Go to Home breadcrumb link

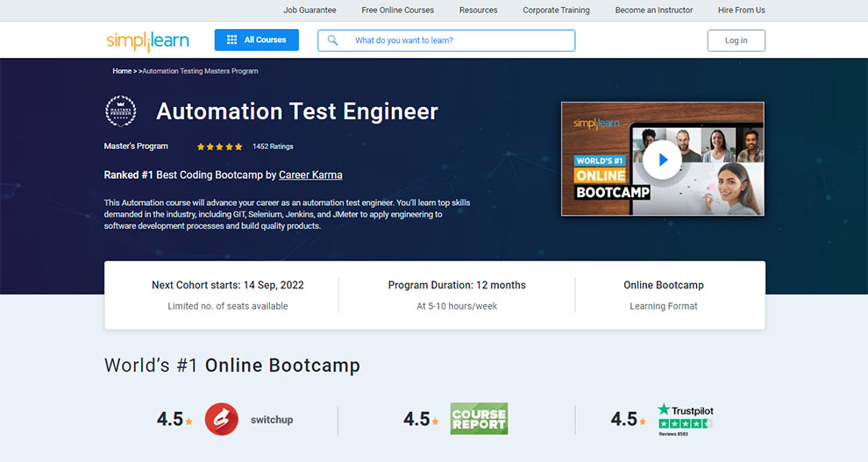coord(122,71)
